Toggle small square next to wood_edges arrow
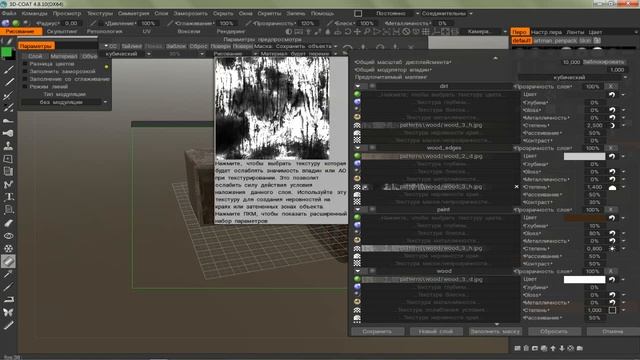The image size is (640, 360). pyautogui.click(x=372, y=148)
